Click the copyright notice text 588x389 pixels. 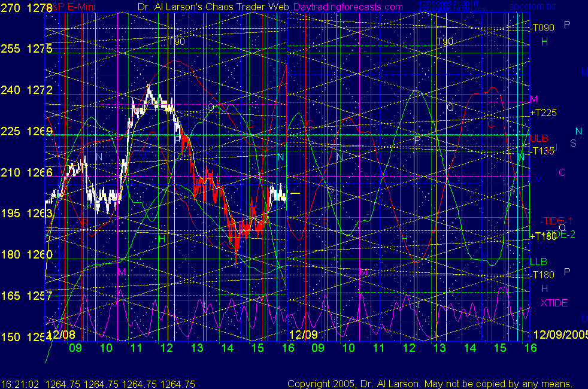tap(430, 384)
